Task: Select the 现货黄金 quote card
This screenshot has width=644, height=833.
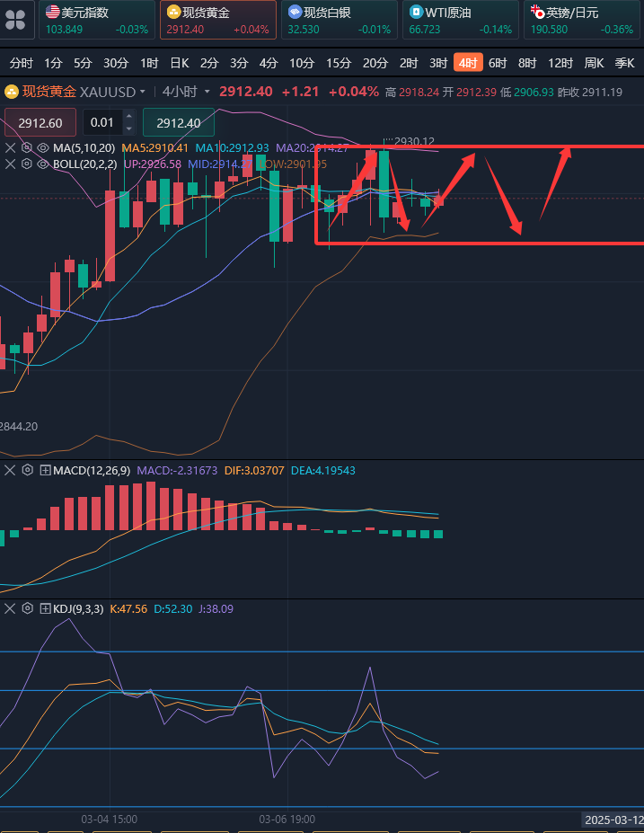Action: tap(218, 20)
